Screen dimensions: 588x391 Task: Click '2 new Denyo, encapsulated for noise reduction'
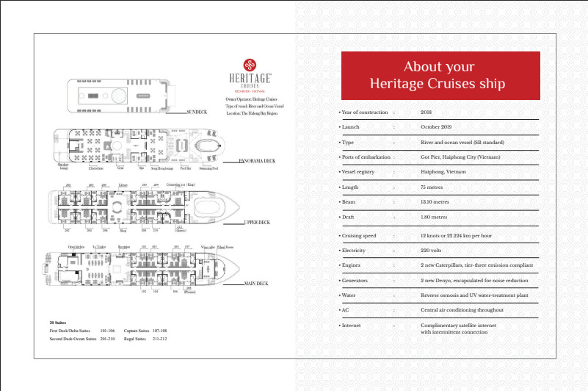point(474,281)
